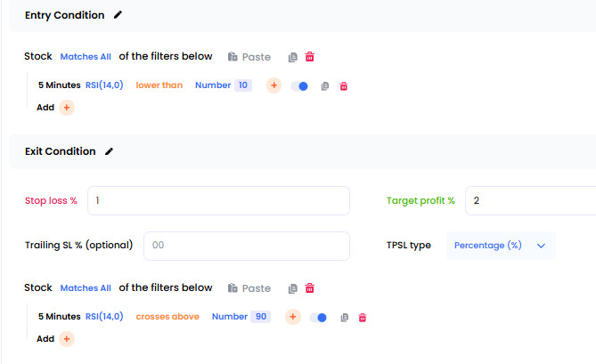Delete the entry condition filter group

coord(310,57)
